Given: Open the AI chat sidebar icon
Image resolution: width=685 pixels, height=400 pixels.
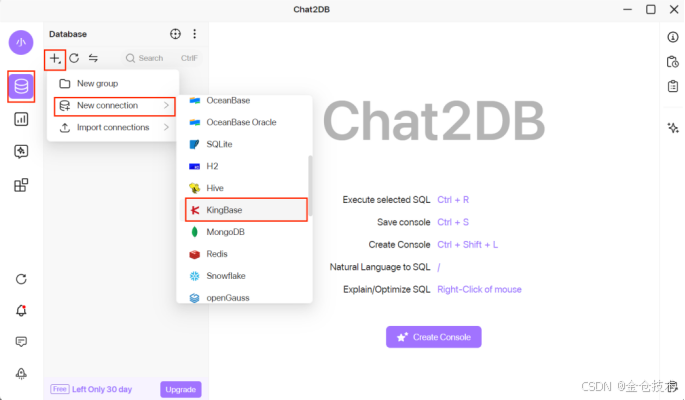Looking at the screenshot, I should pos(21,152).
